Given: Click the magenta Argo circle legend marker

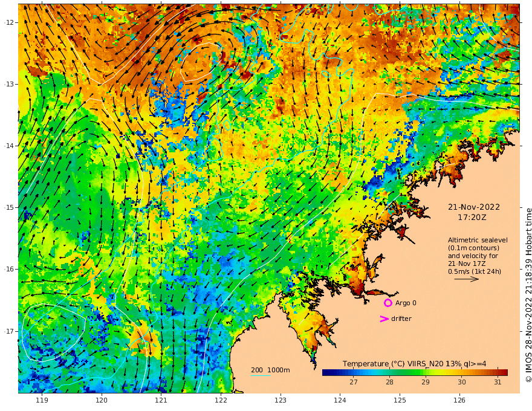Looking at the screenshot, I should [x=388, y=303].
